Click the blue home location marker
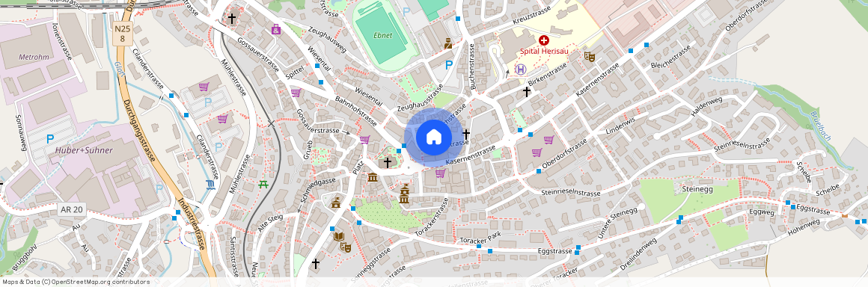868x287 pixels. pyautogui.click(x=433, y=137)
